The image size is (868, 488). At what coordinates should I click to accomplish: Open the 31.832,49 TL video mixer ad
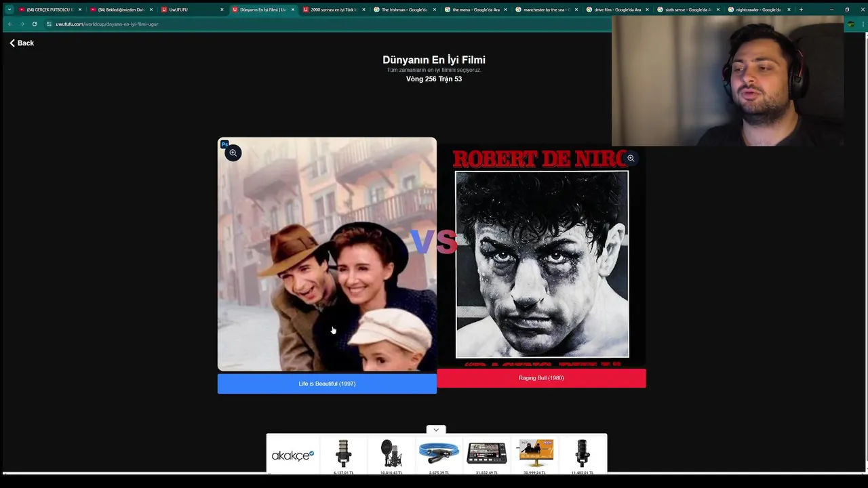coord(487,456)
